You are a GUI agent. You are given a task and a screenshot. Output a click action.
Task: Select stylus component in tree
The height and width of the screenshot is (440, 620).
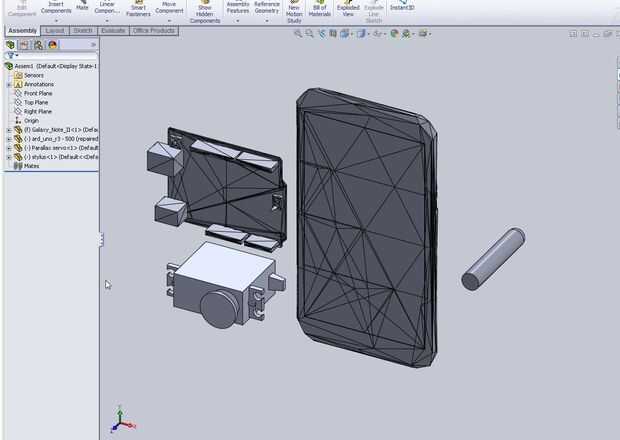point(56,157)
